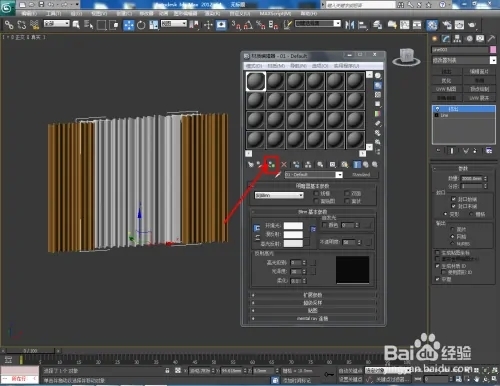This screenshot has height=386, width=500.
Task: Click the Standard material type button
Action: [361, 175]
